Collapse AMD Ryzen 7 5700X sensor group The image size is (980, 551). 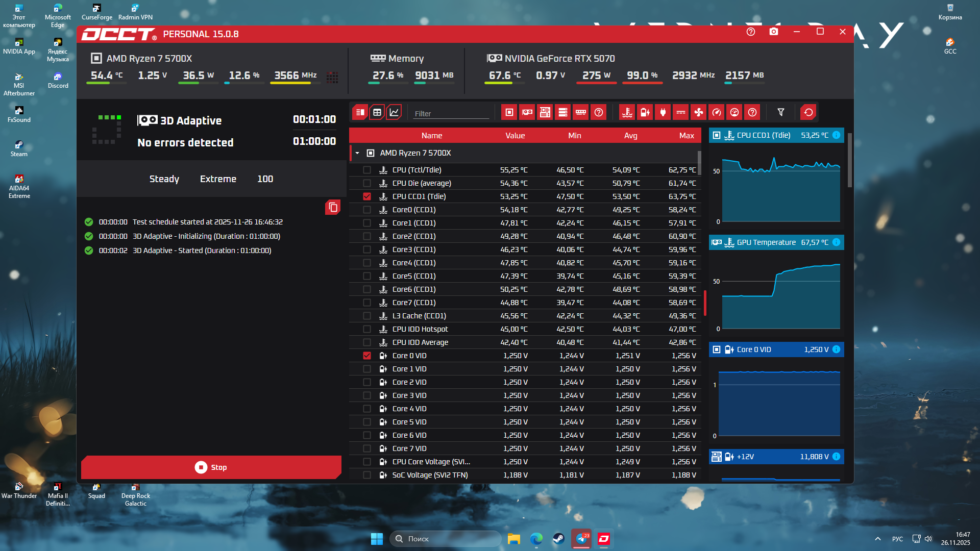(357, 153)
